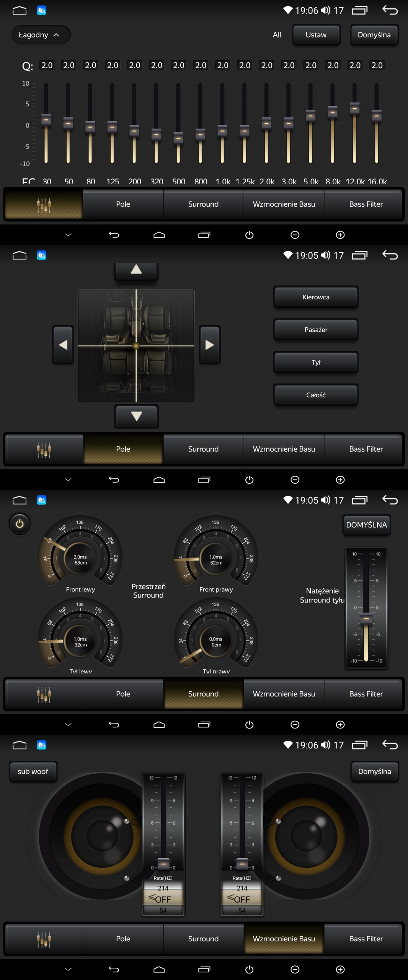Toggle the round surround power button
408x980 pixels.
tap(20, 524)
